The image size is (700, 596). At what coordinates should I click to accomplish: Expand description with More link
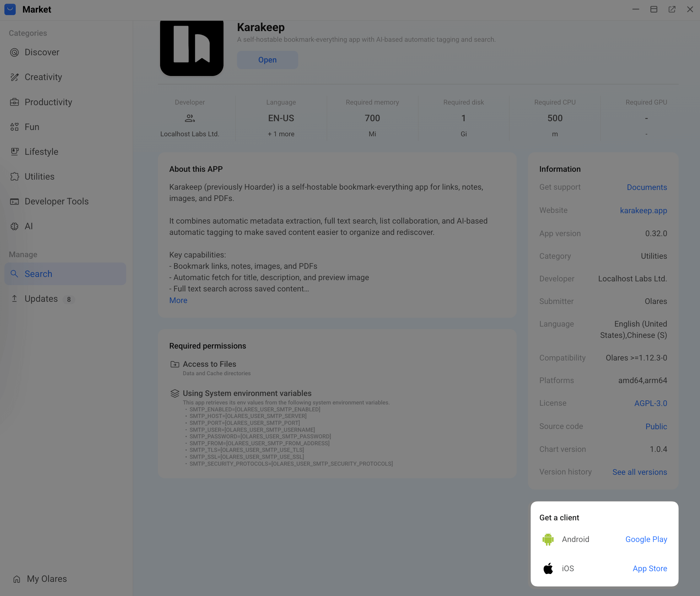[x=178, y=301]
